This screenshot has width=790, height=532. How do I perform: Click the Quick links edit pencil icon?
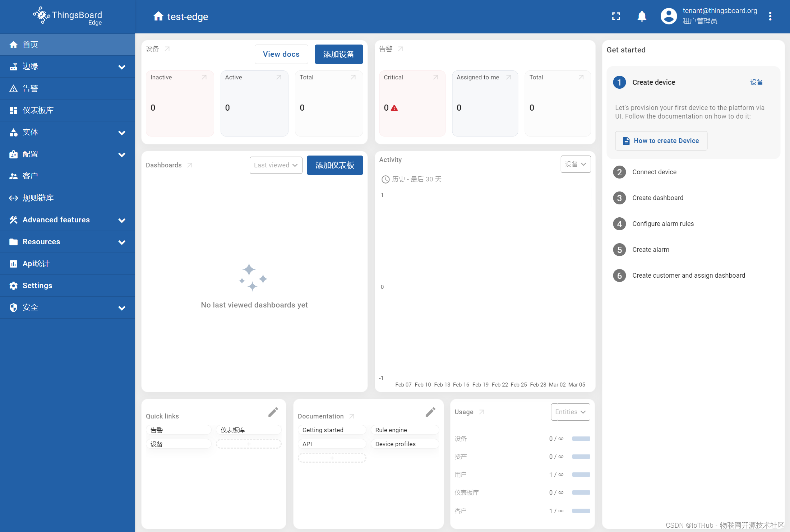click(273, 412)
